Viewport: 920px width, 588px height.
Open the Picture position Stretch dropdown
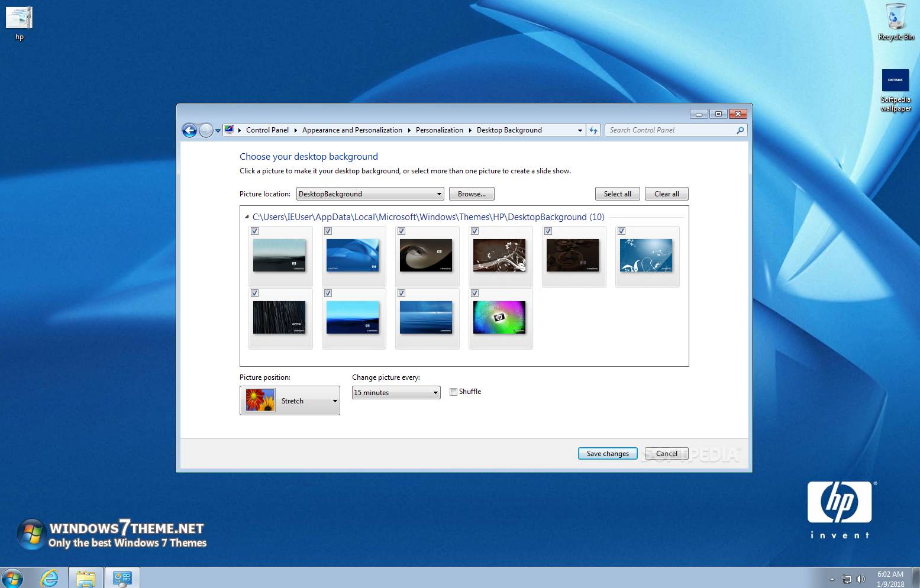tap(290, 400)
